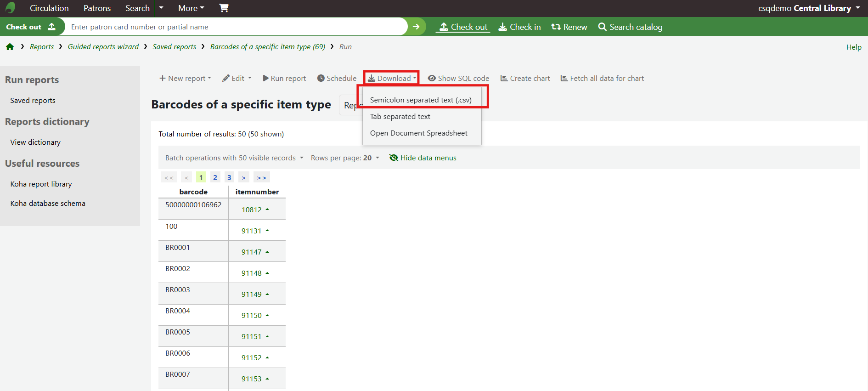868x391 pixels.
Task: Click Renew in the green header
Action: point(569,27)
